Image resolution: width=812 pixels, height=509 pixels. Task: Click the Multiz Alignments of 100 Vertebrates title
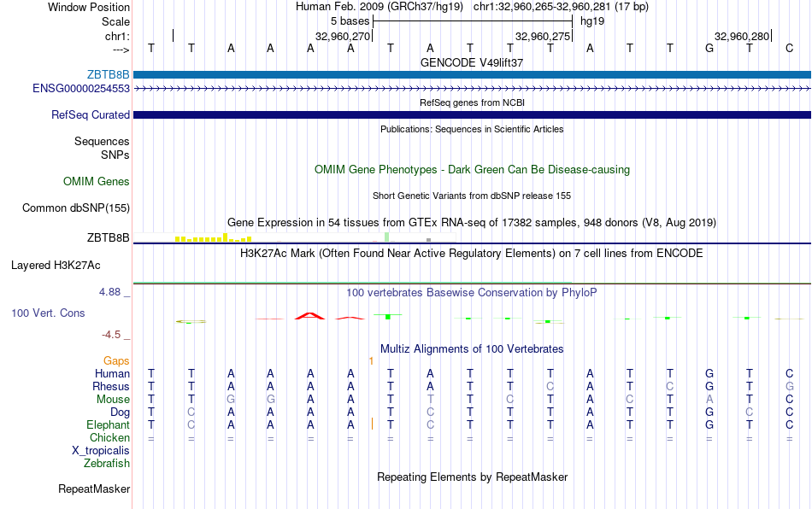coord(472,349)
